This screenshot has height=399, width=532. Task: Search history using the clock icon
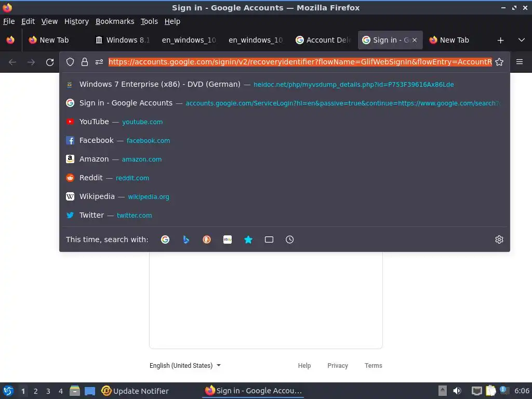[x=290, y=240]
